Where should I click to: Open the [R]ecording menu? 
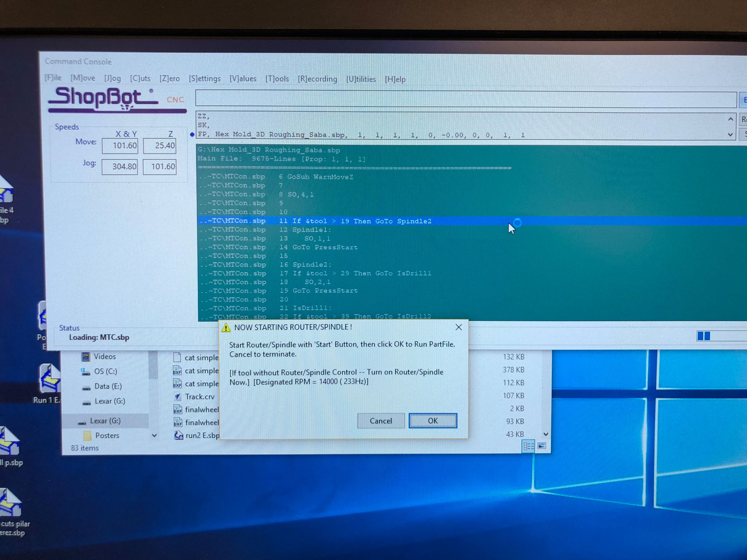(317, 79)
